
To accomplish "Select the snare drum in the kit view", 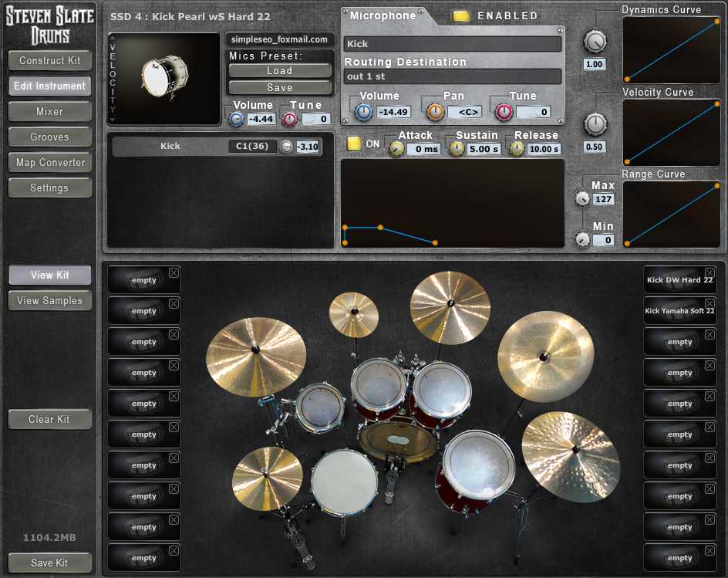I will [x=344, y=482].
